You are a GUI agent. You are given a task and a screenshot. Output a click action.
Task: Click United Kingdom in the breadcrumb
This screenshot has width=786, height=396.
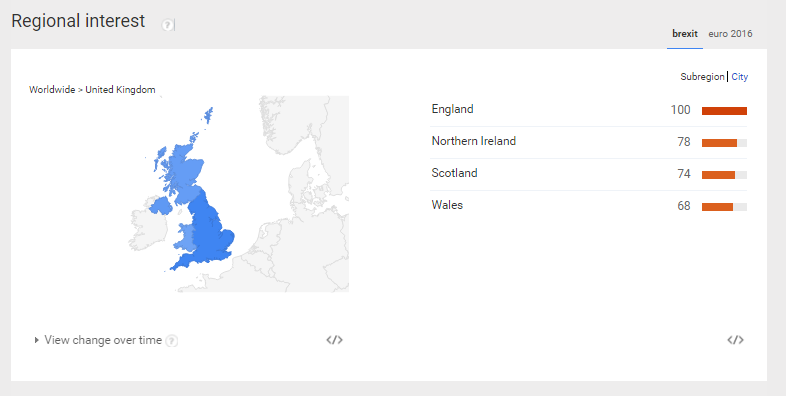click(x=120, y=90)
